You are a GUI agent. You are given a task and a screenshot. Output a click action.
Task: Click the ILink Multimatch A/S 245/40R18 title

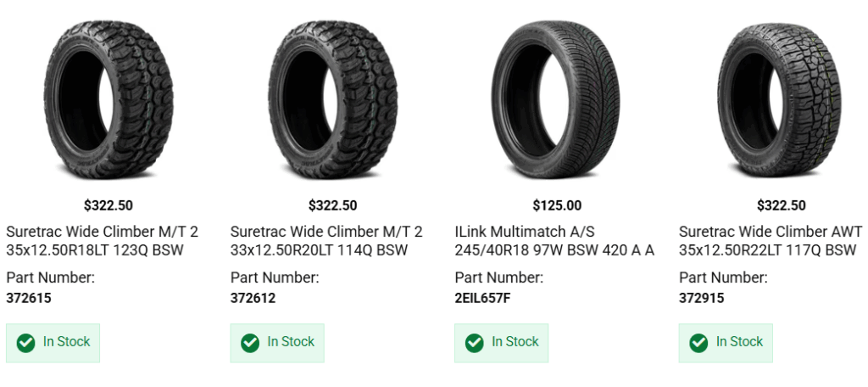tap(554, 241)
